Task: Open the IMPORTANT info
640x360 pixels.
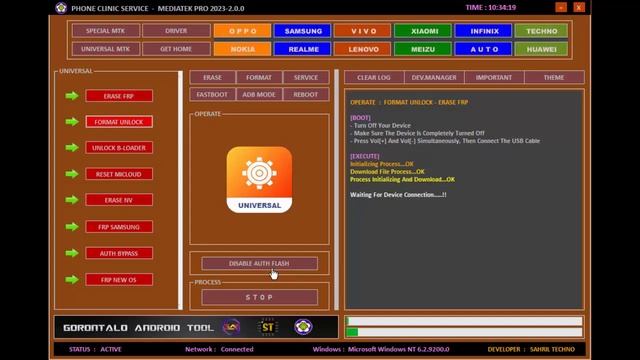Action: 494,77
